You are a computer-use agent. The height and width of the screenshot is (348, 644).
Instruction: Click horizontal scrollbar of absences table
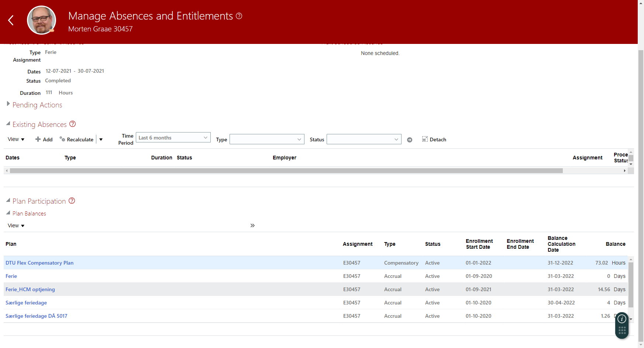pyautogui.click(x=286, y=171)
